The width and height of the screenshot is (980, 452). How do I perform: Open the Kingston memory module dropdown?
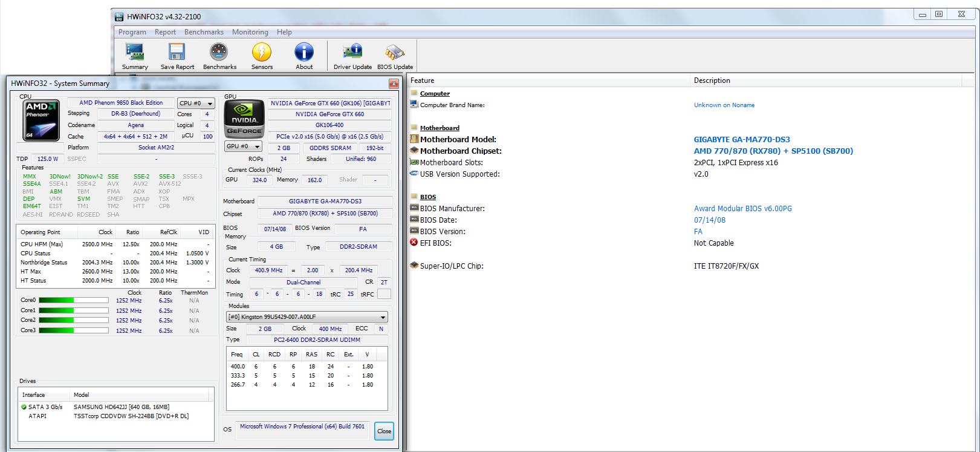pos(307,317)
